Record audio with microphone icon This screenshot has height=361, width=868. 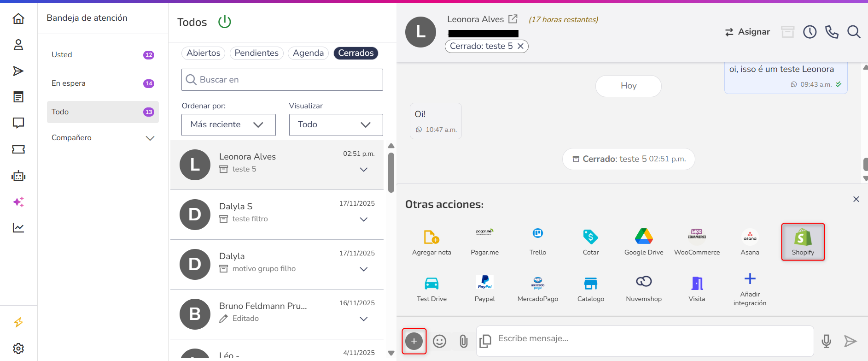coord(827,341)
